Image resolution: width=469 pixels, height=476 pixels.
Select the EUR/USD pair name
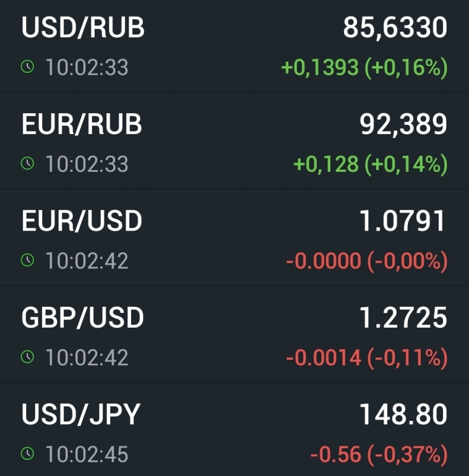coord(82,221)
